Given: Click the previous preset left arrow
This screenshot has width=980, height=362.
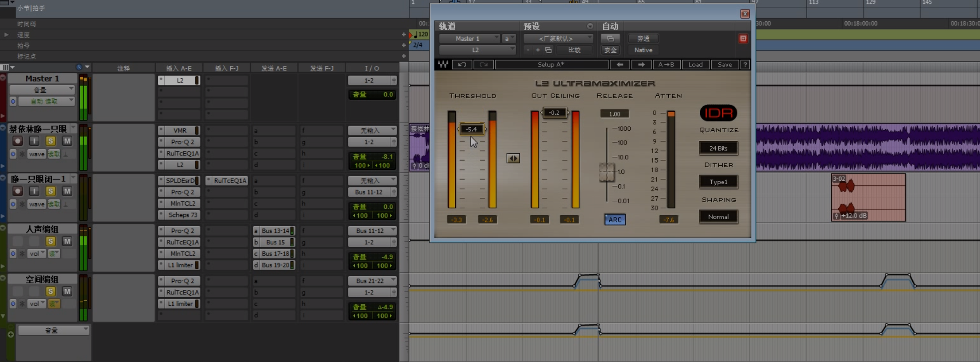Looking at the screenshot, I should click(x=620, y=65).
